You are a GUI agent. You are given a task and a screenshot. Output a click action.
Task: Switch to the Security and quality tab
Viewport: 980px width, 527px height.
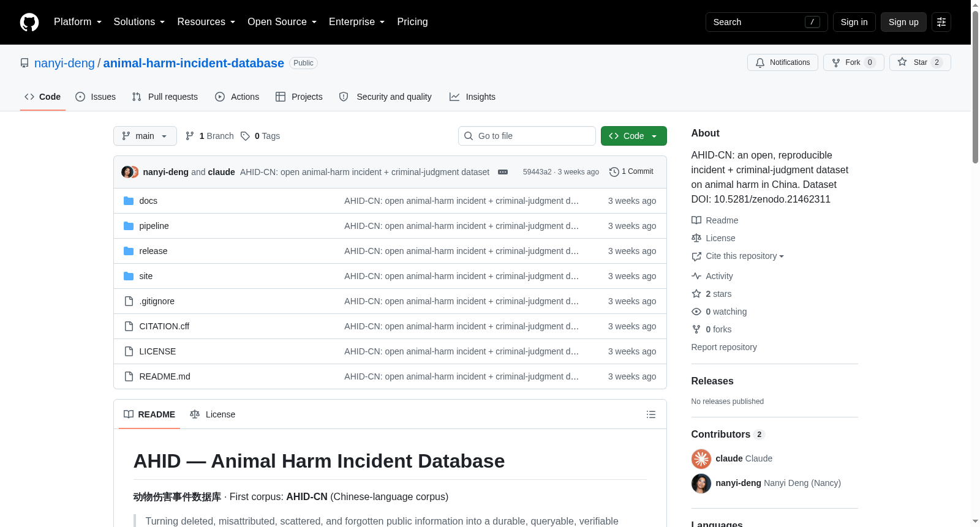tap(385, 97)
